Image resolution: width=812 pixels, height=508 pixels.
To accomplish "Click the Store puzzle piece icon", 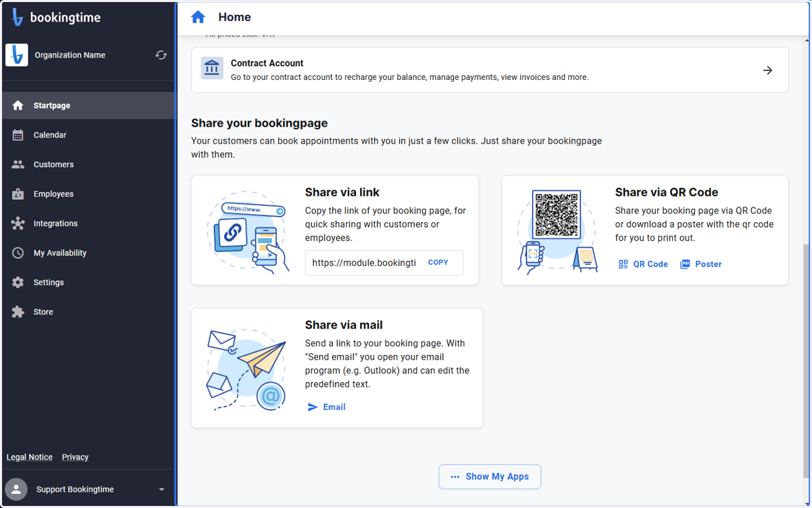I will 18,312.
